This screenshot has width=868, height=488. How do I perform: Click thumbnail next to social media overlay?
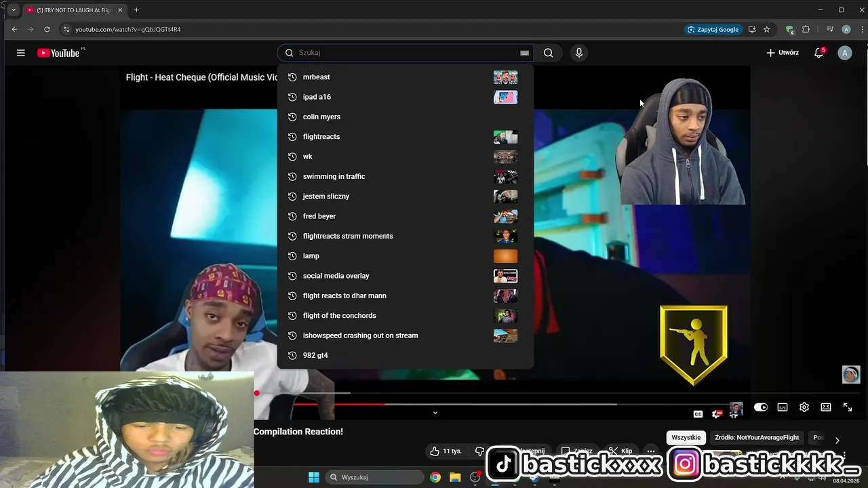[505, 276]
